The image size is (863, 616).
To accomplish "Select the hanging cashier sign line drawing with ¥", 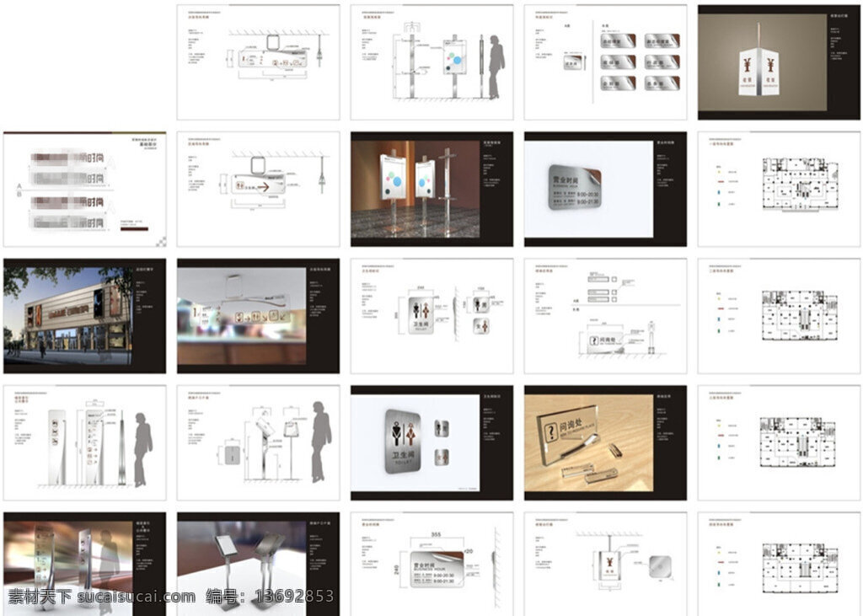I will pyautogui.click(x=605, y=565).
